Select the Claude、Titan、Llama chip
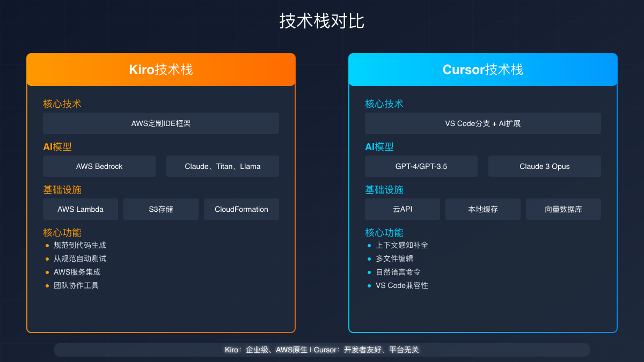This screenshot has width=644, height=362. pyautogui.click(x=223, y=166)
